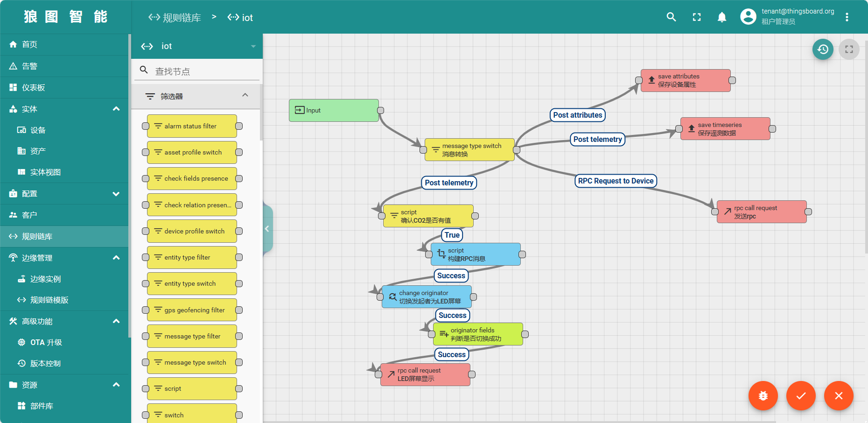Click the RPC Request to Device label
868x423 pixels.
click(x=616, y=181)
